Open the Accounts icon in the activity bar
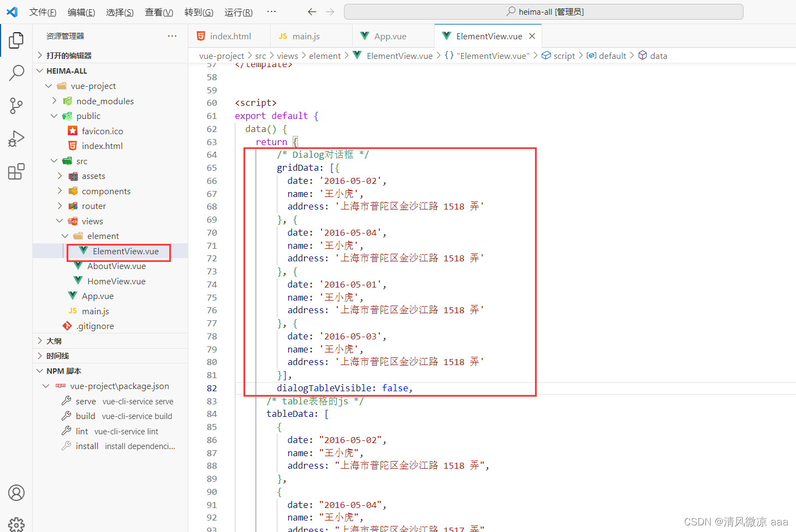The width and height of the screenshot is (796, 532). (x=16, y=493)
